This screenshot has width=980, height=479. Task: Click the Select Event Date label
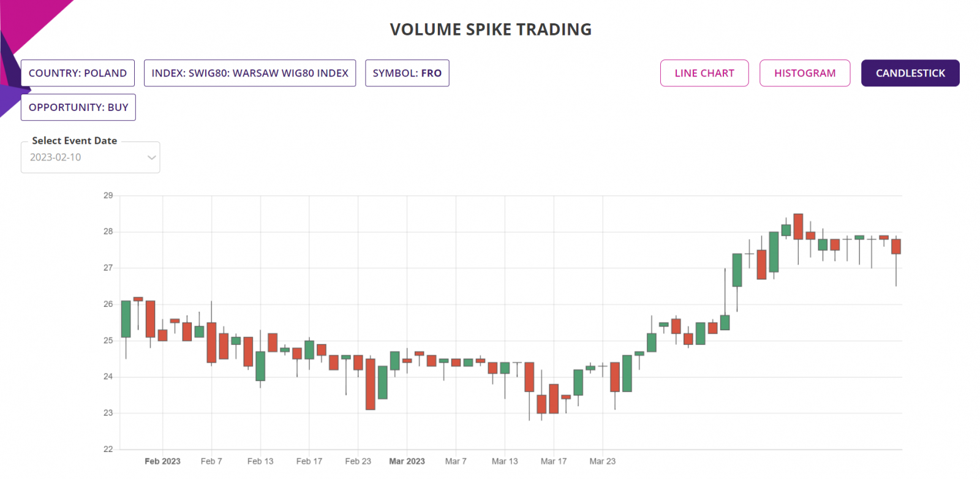click(x=75, y=141)
